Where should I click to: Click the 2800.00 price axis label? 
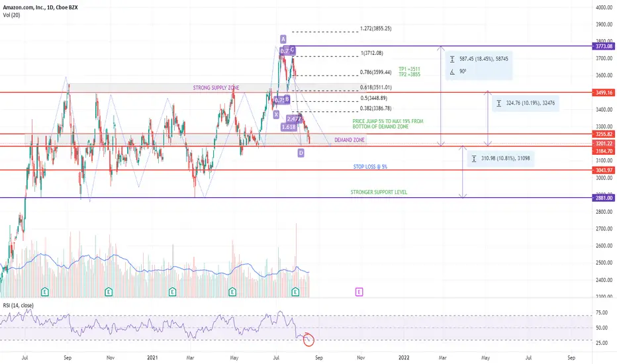coord(604,212)
